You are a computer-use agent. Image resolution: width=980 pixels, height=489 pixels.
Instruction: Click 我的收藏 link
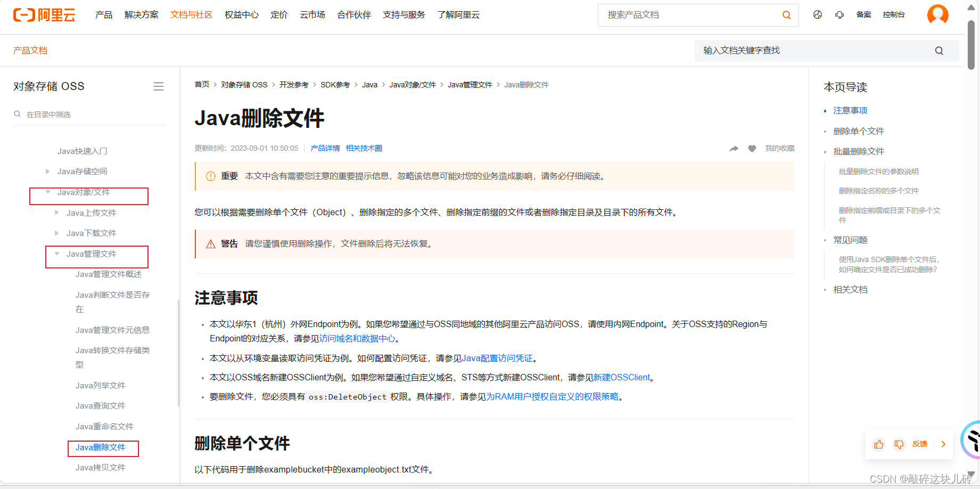780,149
